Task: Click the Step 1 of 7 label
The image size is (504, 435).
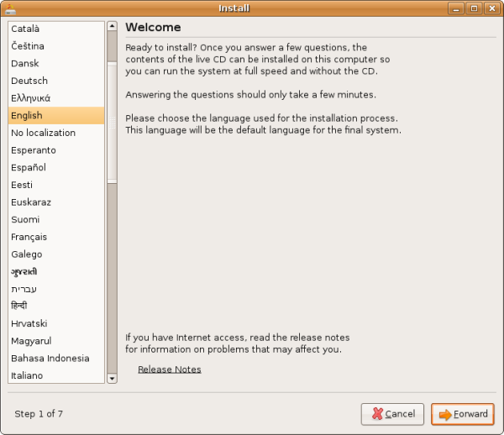Action: (x=39, y=414)
